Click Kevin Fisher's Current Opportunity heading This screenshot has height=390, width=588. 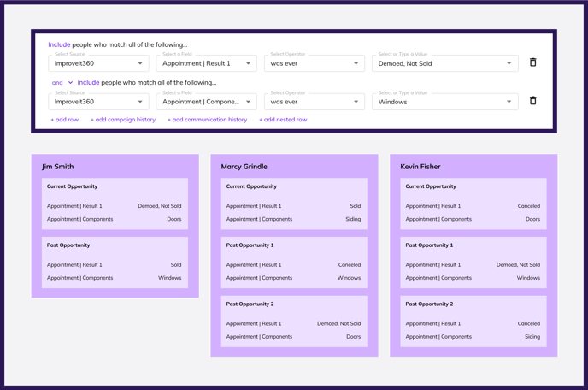pyautogui.click(x=431, y=186)
